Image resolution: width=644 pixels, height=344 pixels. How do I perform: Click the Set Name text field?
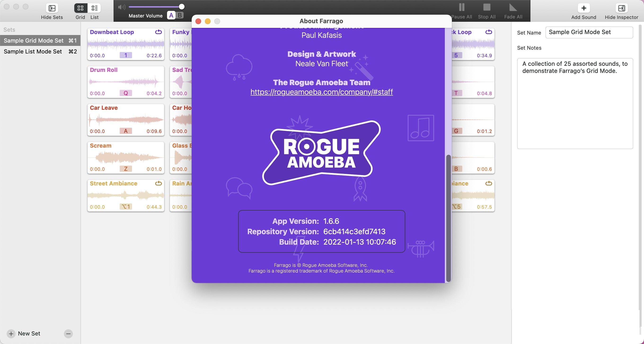589,32
